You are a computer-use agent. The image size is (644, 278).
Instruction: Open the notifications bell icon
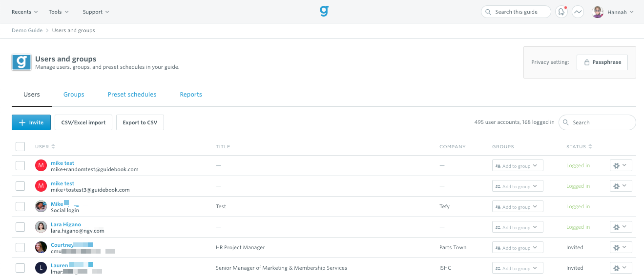(561, 12)
